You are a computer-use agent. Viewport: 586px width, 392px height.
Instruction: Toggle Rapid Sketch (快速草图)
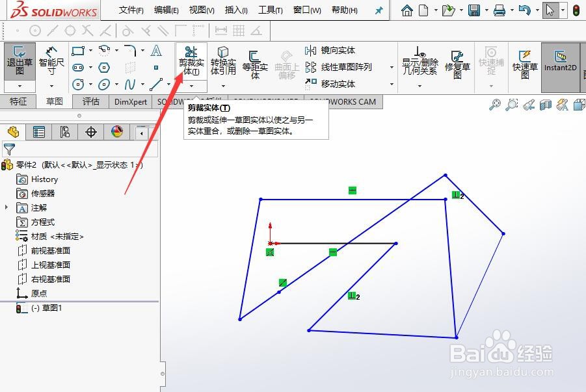click(525, 65)
